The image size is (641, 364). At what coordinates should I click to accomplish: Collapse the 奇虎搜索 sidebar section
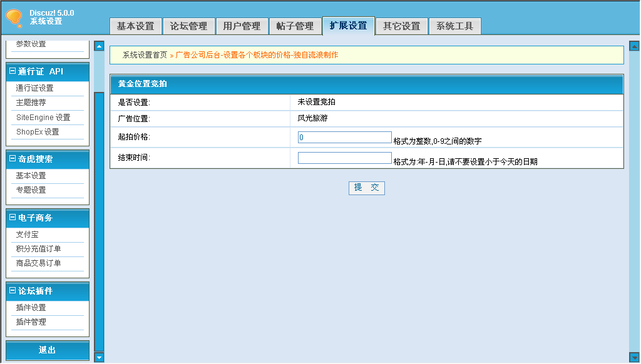click(x=13, y=159)
